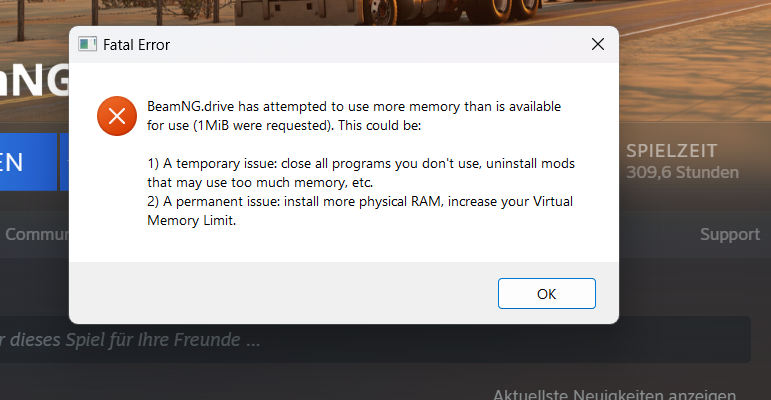Click the 309,6 Stunden playtime value
Image resolution: width=771 pixels, height=400 pixels.
(x=682, y=172)
